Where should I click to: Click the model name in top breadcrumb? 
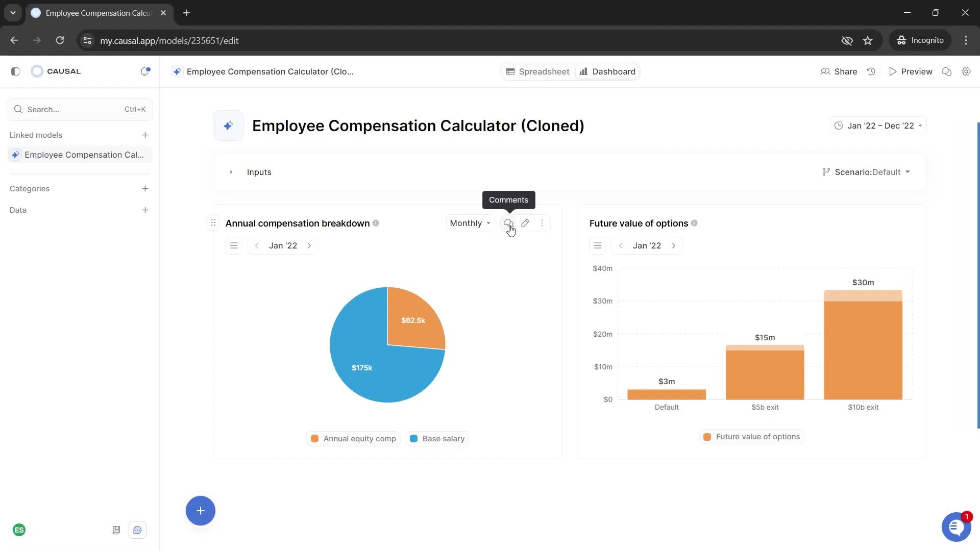coord(270,71)
